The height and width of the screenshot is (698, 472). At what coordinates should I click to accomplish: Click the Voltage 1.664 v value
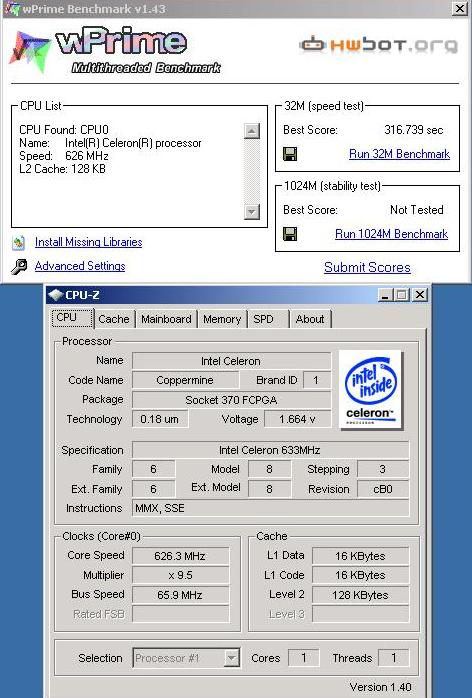(x=297, y=419)
